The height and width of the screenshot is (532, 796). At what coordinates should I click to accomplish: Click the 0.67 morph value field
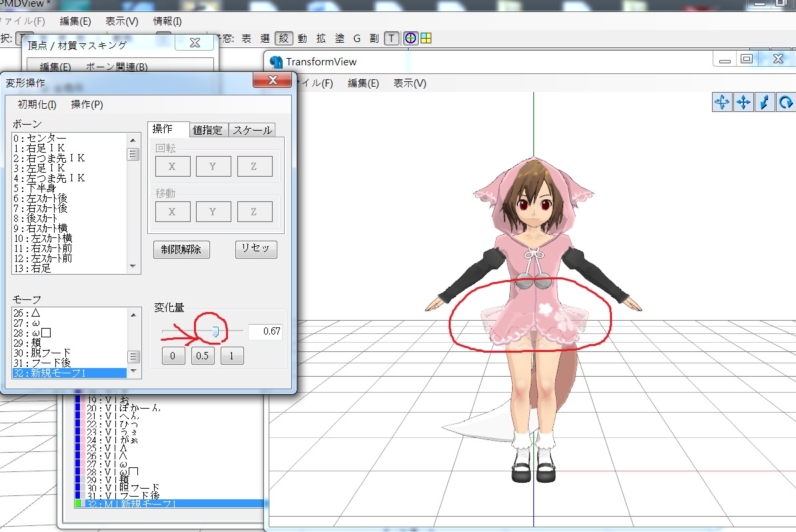click(265, 331)
